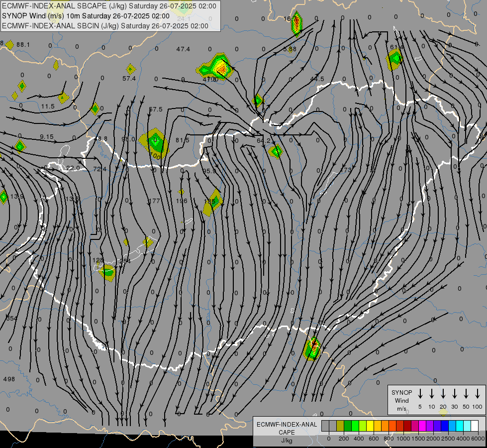The image size is (487, 448).
Task: Click the 72.4 value on the map
Action: (x=99, y=169)
